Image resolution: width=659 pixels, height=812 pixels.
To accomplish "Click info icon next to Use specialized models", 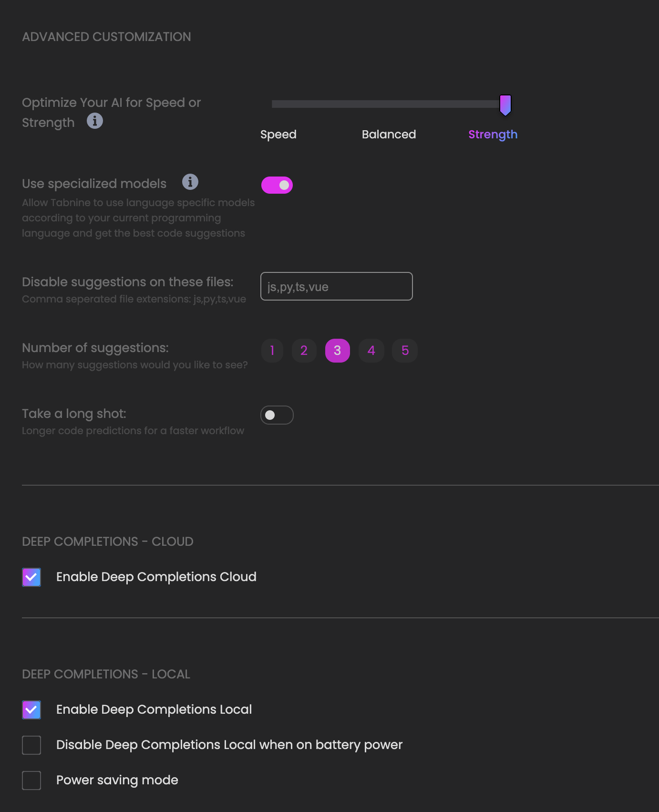I will point(190,182).
